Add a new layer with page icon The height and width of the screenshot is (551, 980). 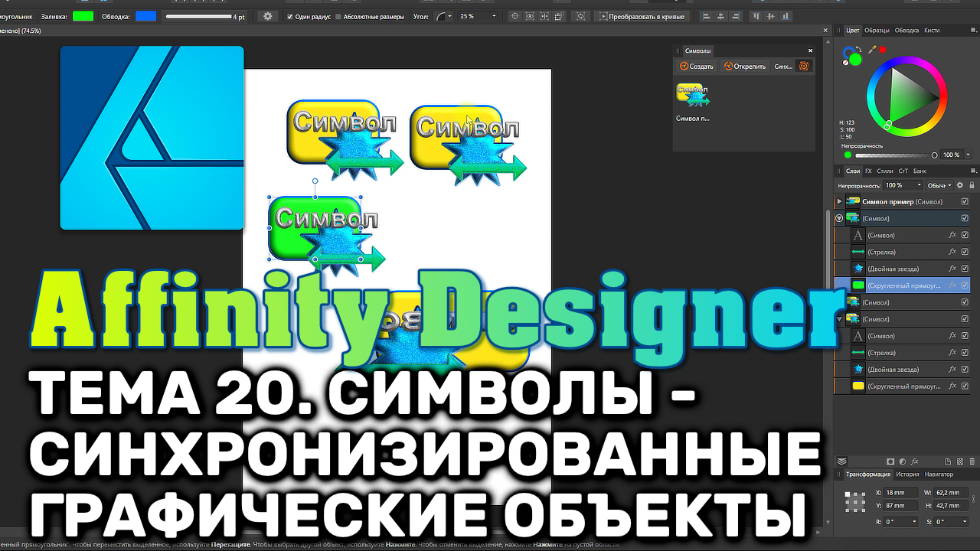[x=948, y=461]
